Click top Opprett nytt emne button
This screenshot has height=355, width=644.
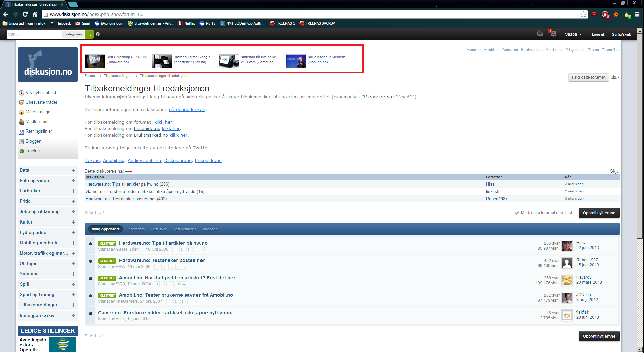click(599, 213)
